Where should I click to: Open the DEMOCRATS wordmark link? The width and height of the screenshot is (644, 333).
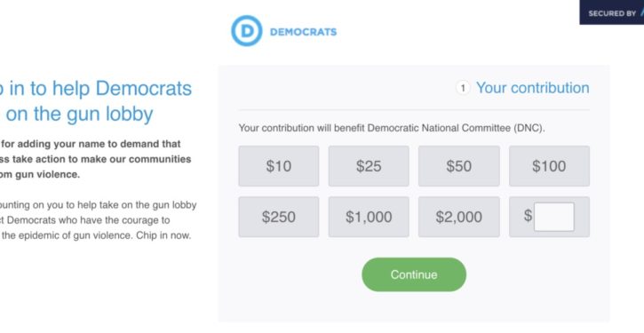(x=303, y=32)
